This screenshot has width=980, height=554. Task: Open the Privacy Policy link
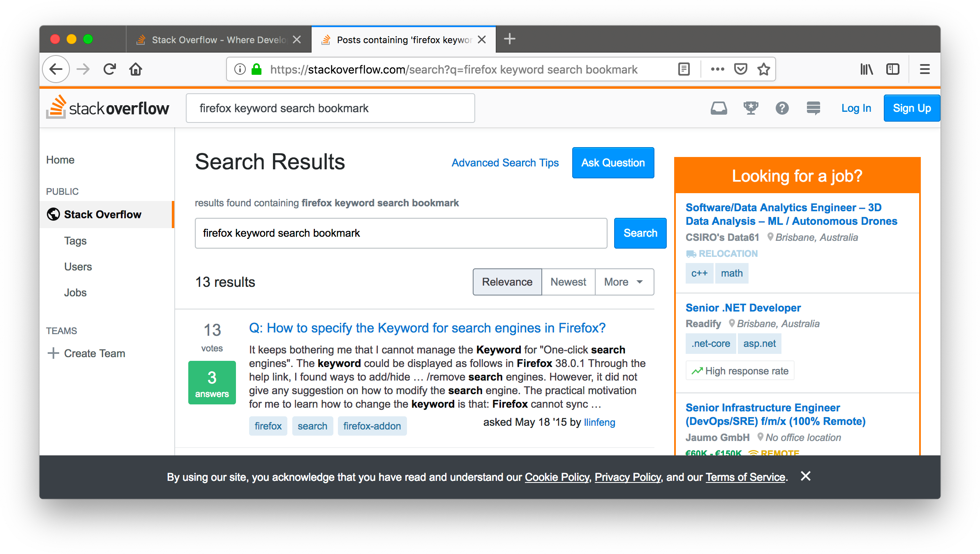coord(628,477)
